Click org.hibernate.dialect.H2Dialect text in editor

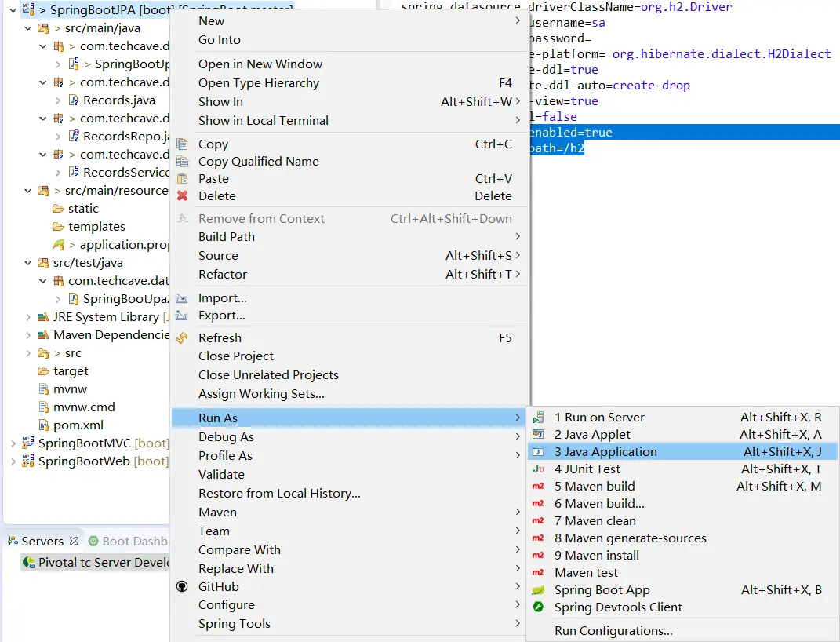(722, 53)
